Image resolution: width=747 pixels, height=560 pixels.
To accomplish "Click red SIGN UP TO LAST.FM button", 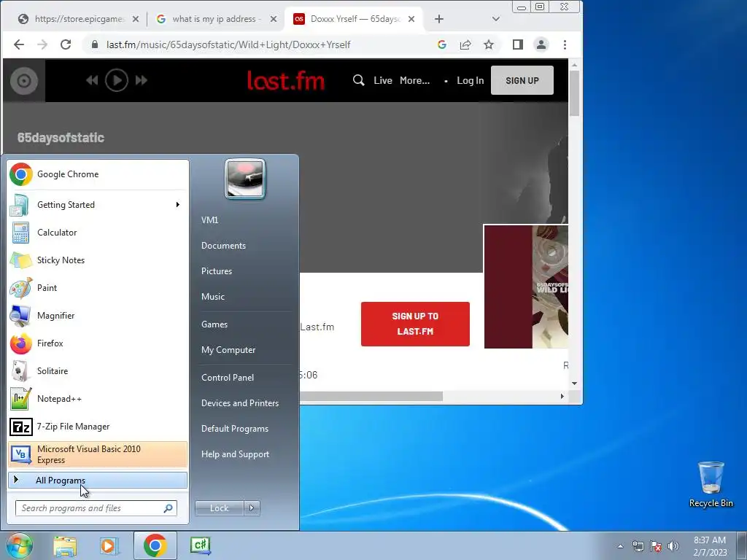I will [415, 324].
